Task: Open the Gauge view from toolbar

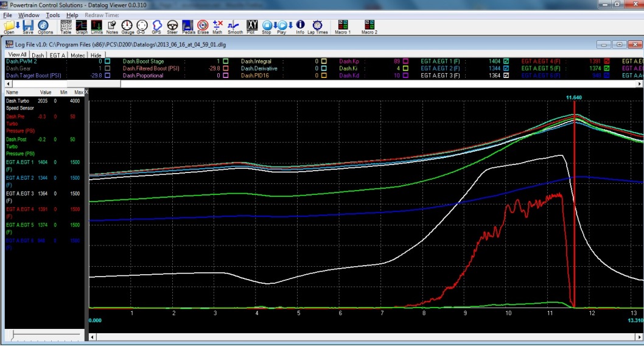Action: pos(127,26)
